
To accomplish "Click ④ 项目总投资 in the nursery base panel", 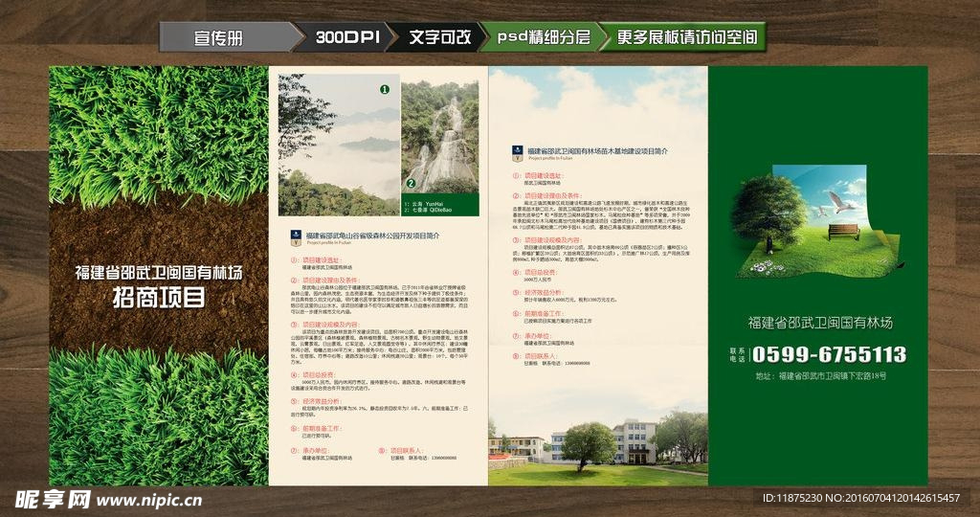I will (x=535, y=273).
